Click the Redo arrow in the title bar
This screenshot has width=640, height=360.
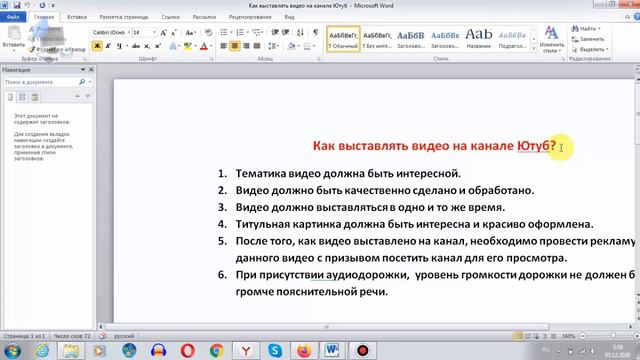click(42, 5)
